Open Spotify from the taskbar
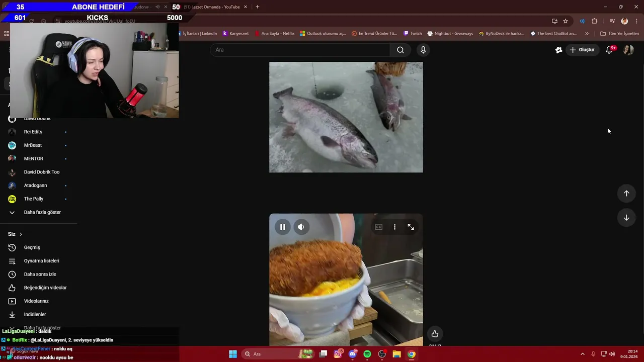Screen dimensions: 644x362 click(367, 354)
